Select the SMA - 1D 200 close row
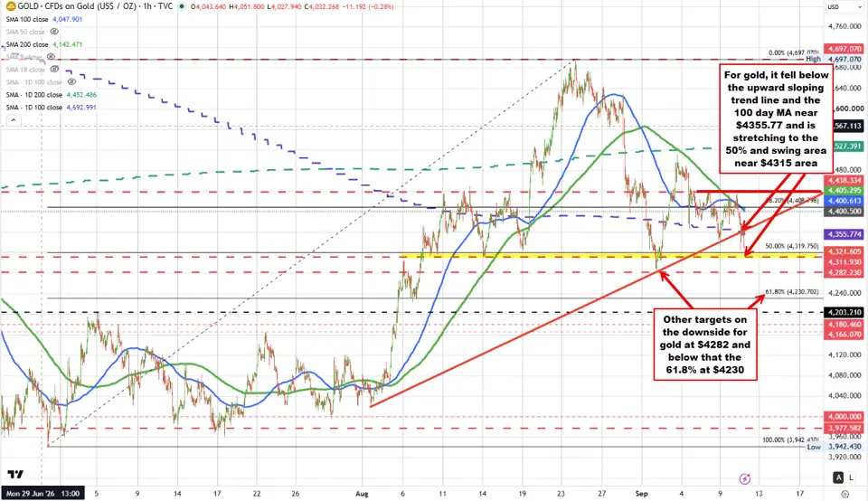This screenshot has height=501, width=868. (x=51, y=95)
